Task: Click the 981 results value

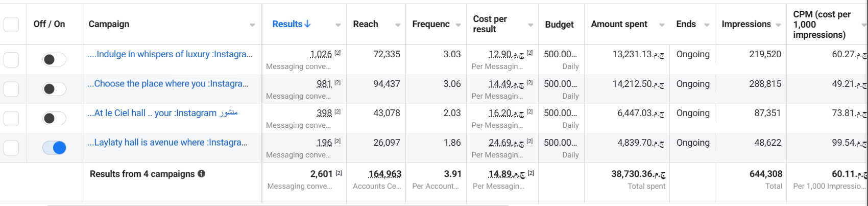Action: coord(324,84)
